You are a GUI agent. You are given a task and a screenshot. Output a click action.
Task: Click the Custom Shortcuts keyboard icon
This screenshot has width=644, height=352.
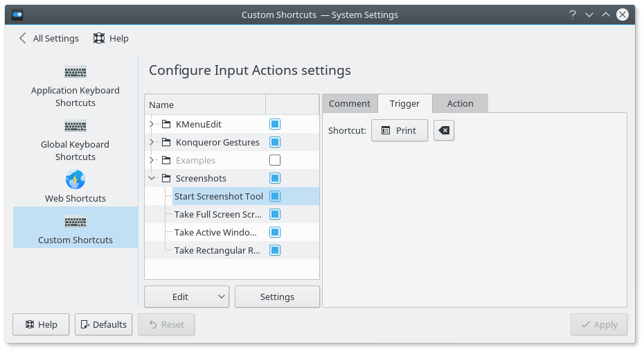[x=75, y=222]
